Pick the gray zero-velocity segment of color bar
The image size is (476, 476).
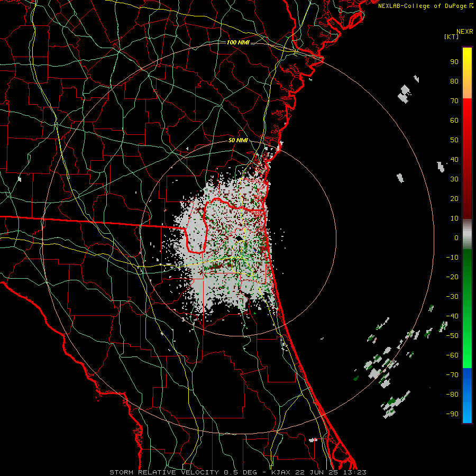point(467,234)
